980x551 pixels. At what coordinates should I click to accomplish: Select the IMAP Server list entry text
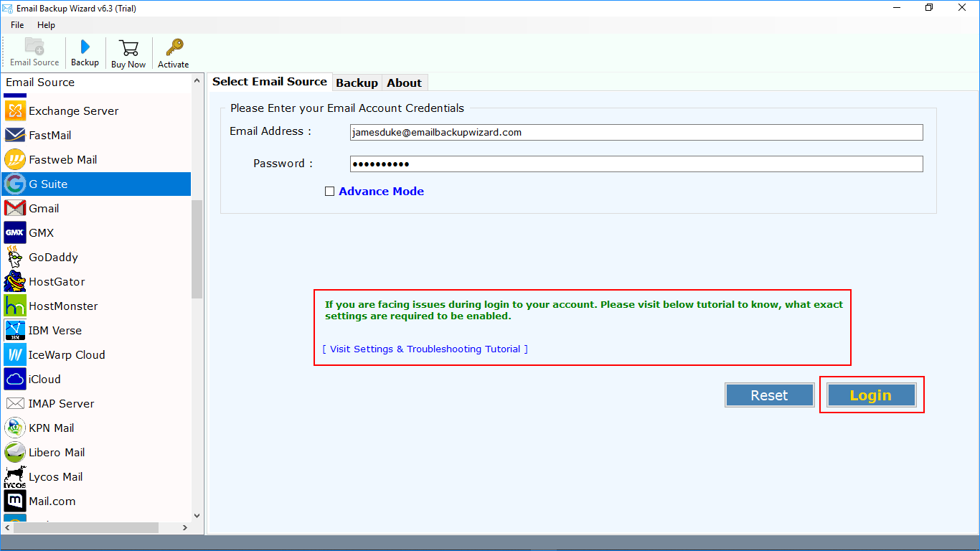pos(62,404)
